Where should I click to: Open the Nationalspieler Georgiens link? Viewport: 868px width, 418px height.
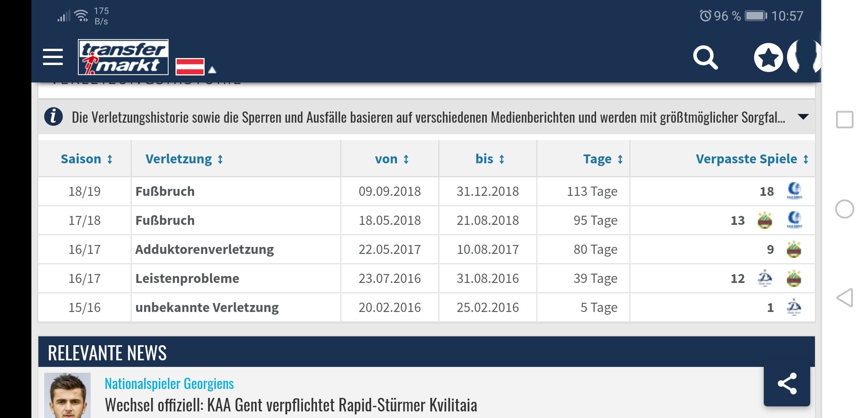169,384
